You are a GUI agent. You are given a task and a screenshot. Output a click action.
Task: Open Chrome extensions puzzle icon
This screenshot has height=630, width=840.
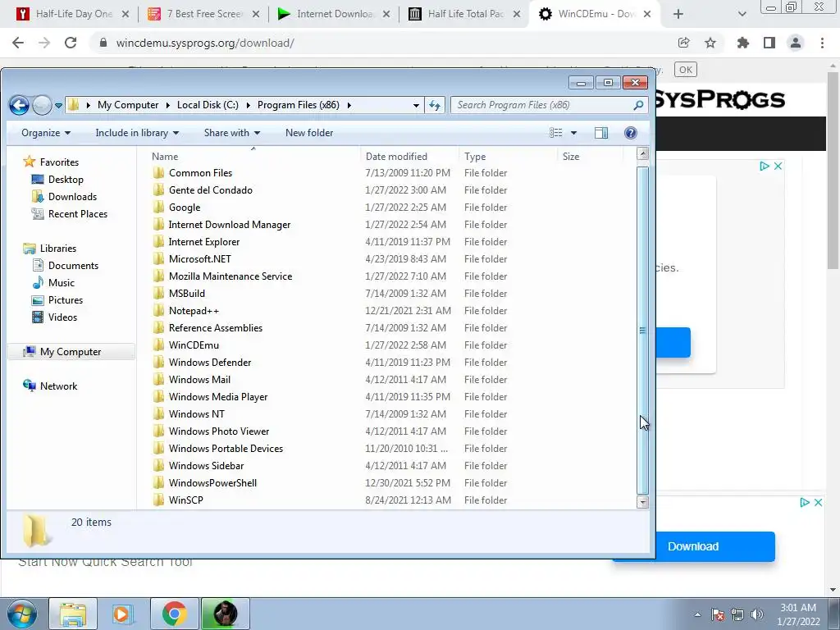click(742, 43)
